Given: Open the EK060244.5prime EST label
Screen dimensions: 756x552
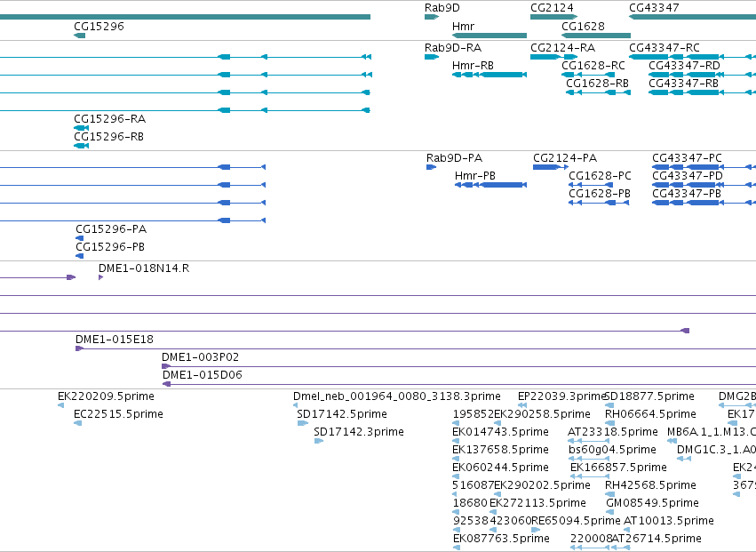Looking at the screenshot, I should click(500, 468).
